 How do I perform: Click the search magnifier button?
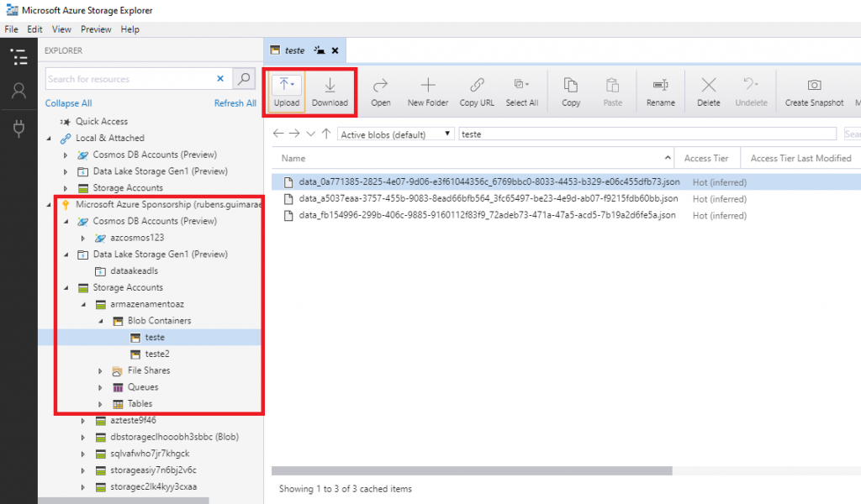[243, 79]
